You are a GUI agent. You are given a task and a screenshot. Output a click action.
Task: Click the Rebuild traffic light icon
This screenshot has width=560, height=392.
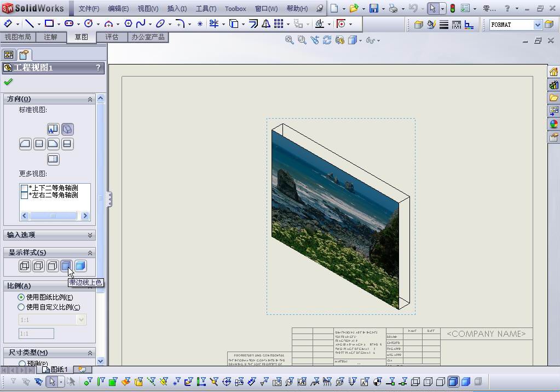[453, 8]
